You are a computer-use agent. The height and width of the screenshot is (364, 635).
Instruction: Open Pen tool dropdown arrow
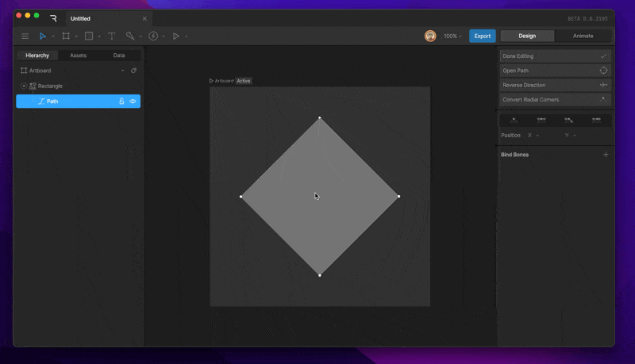pos(140,36)
